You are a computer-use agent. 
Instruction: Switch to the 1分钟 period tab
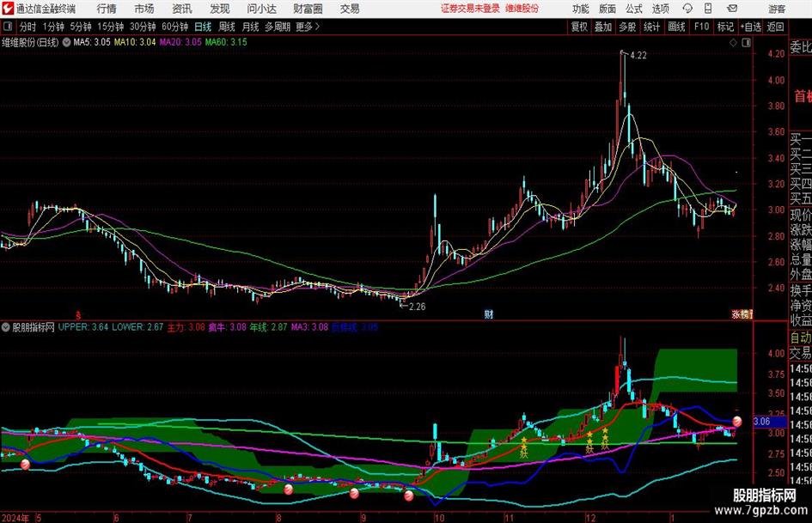(x=53, y=27)
